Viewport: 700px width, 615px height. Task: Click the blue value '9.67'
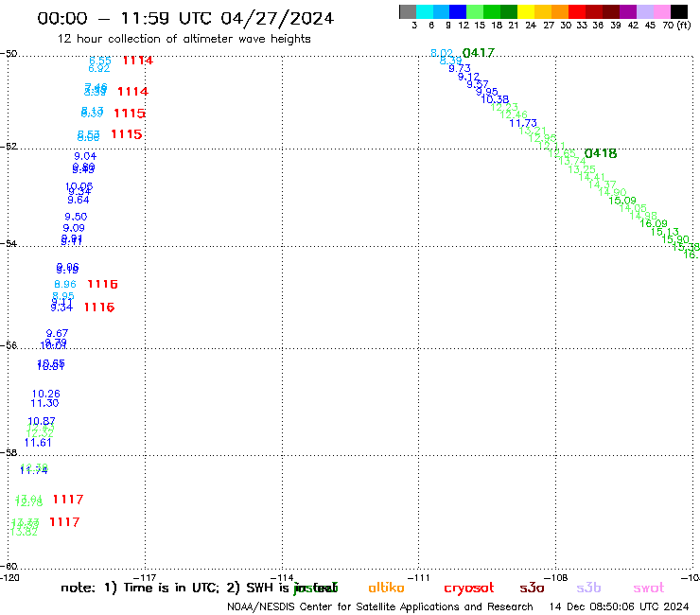coord(57,333)
